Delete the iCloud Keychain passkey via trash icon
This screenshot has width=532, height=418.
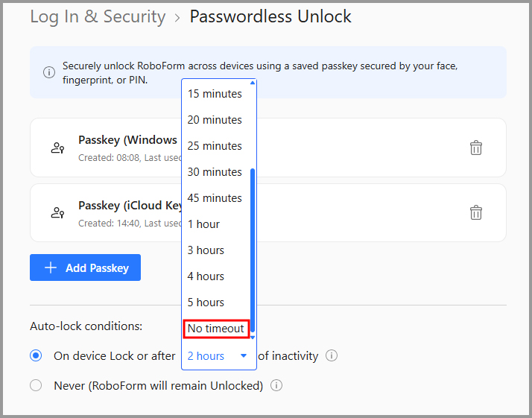pos(475,213)
